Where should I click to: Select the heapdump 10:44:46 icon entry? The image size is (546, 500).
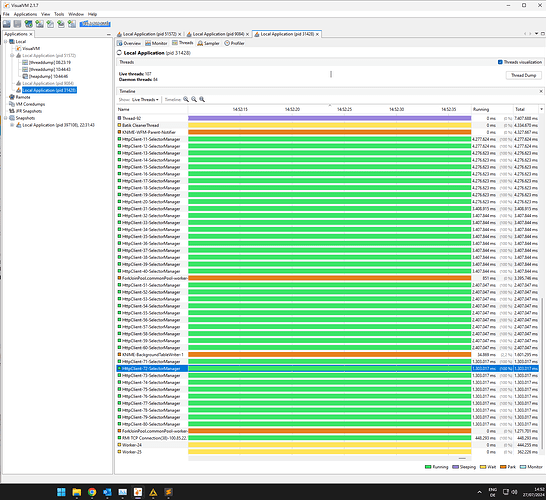pos(25,76)
